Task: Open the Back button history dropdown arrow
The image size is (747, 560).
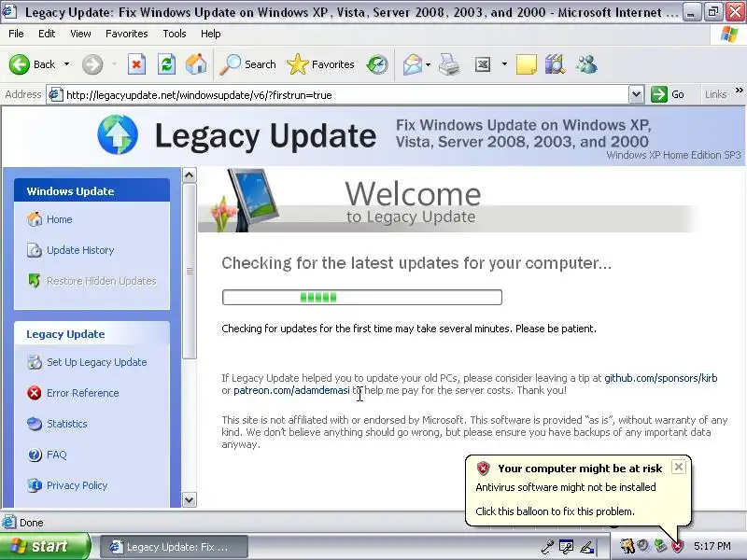Action: 66,64
